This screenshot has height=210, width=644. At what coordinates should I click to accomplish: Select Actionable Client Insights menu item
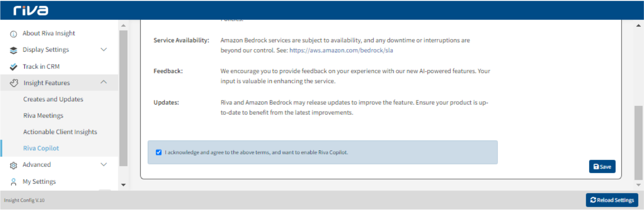click(x=60, y=132)
